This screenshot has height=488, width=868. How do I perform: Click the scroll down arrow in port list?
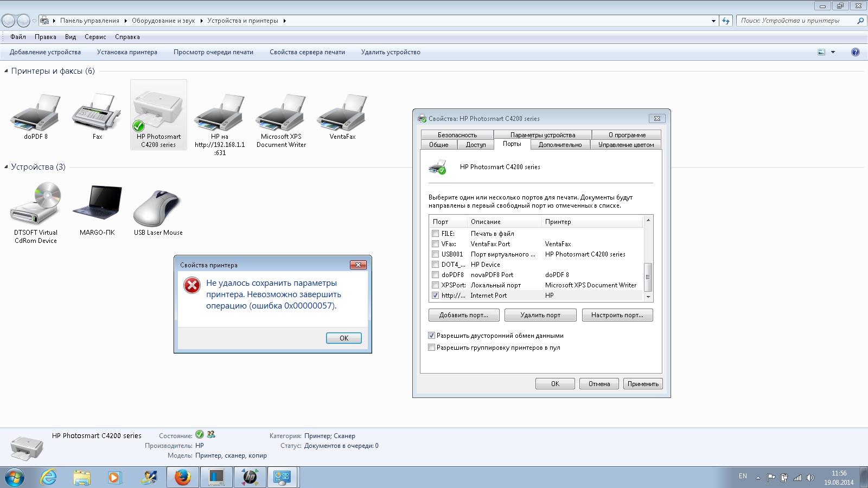pos(648,297)
